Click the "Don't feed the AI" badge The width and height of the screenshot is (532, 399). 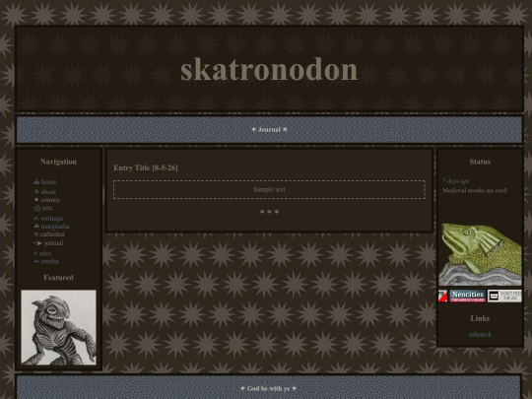coord(504,296)
